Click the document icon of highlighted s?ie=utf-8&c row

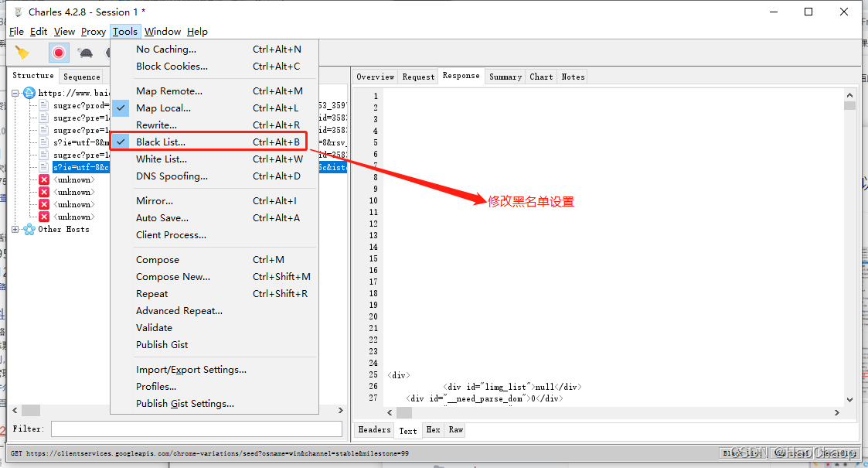point(44,167)
